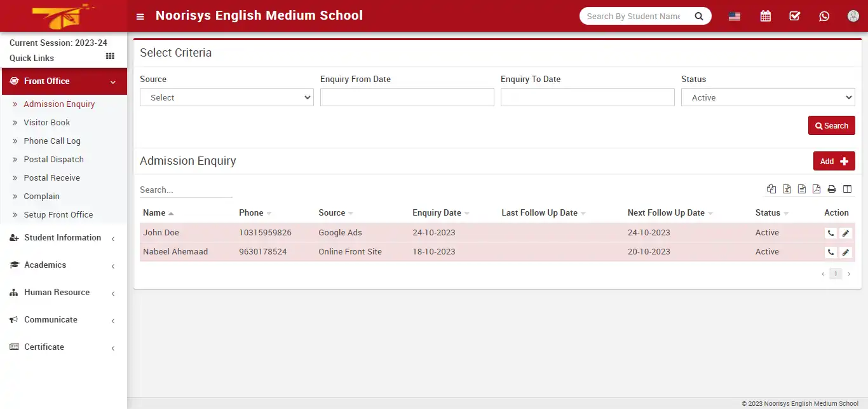The width and height of the screenshot is (868, 409).
Task: Export the enquiry table as CSV
Action: click(801, 189)
